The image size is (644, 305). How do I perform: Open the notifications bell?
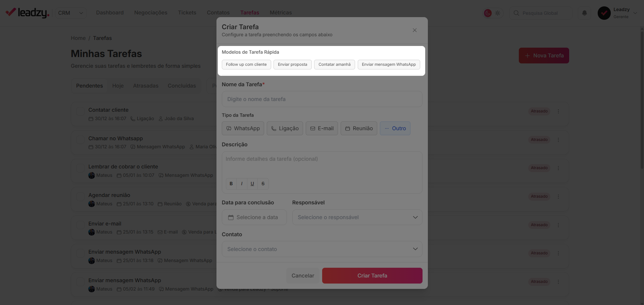click(584, 13)
